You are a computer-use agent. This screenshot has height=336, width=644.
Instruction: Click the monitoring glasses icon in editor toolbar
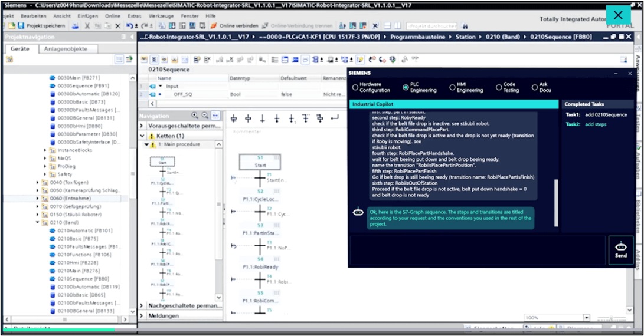415,60
